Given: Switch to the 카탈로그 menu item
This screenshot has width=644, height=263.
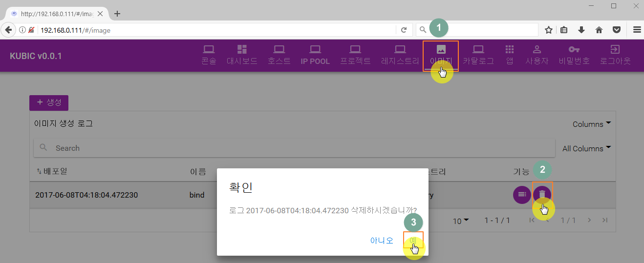Looking at the screenshot, I should point(478,55).
